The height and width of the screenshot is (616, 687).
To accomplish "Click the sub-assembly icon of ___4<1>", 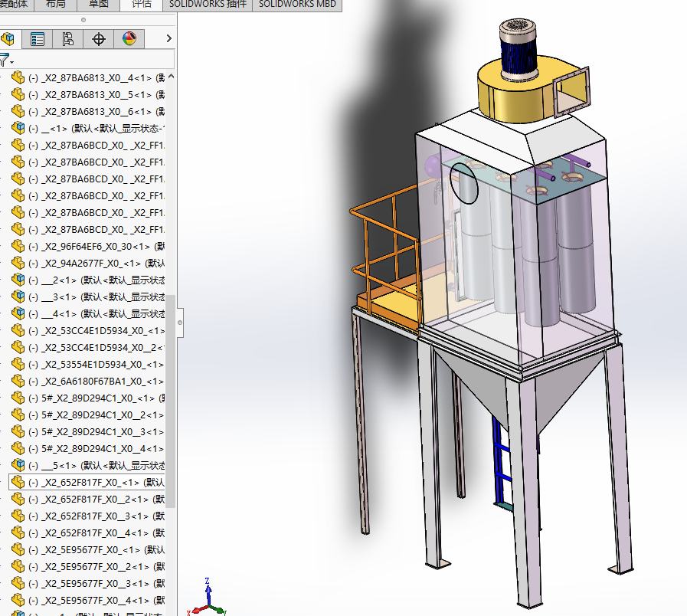I will click(x=18, y=313).
